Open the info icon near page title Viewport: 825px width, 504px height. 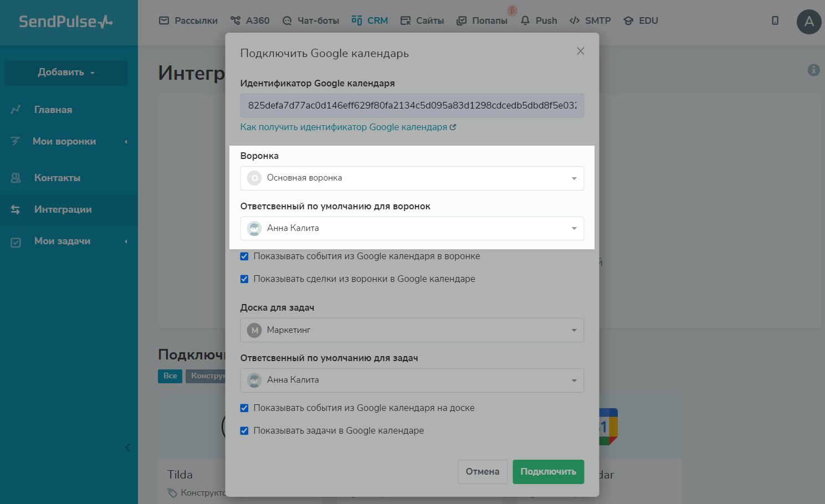point(813,70)
